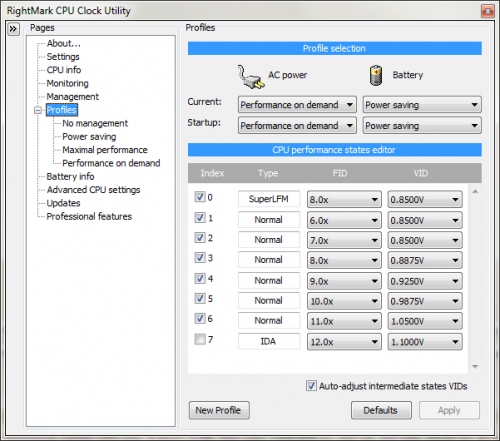This screenshot has height=441, width=500.
Task: Click the Type column header
Action: [268, 173]
